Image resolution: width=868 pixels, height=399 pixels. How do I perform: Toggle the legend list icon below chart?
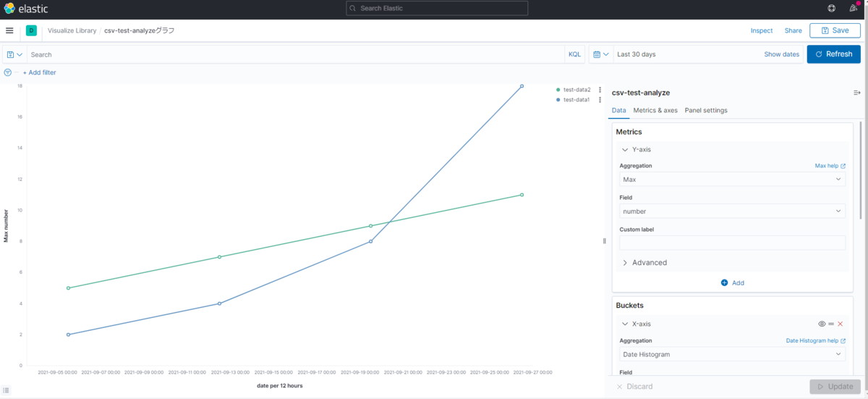pyautogui.click(x=7, y=390)
